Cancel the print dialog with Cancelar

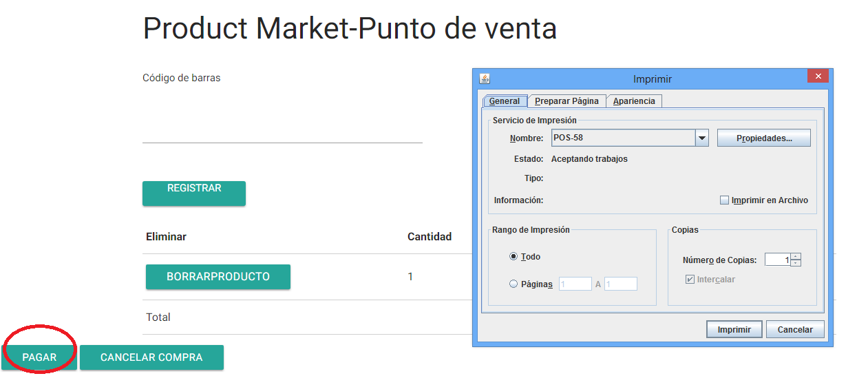(795, 330)
